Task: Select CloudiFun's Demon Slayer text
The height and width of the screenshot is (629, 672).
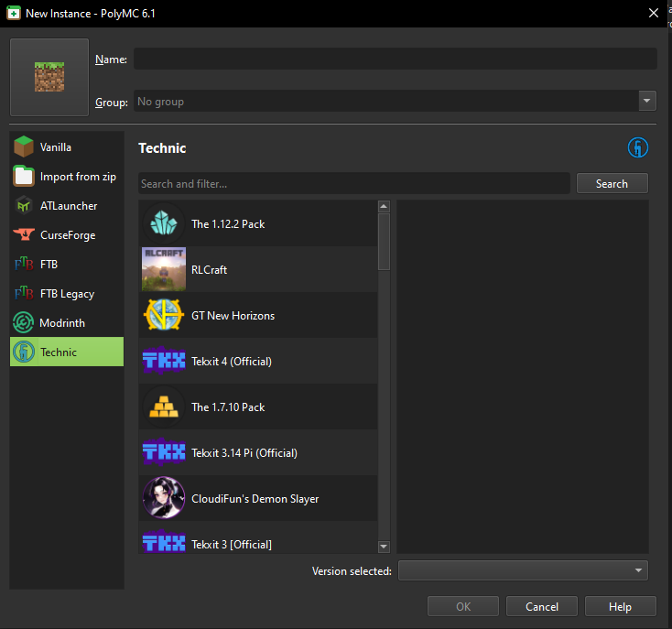Action: coord(255,499)
